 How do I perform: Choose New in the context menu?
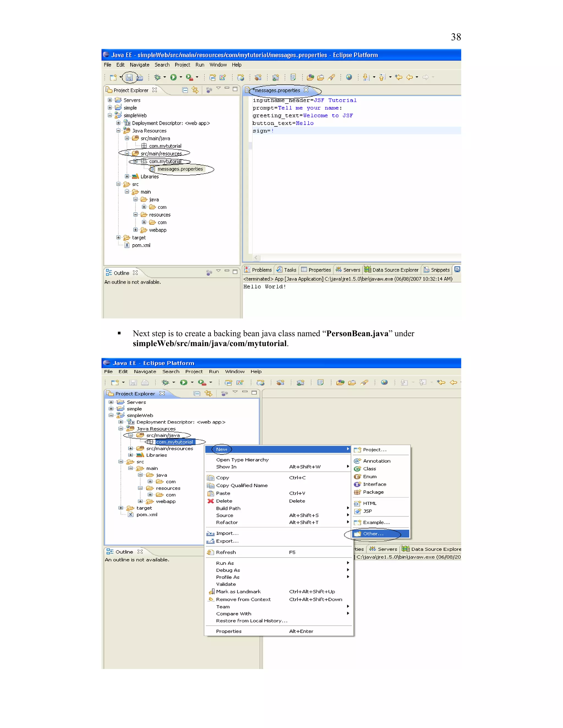(x=277, y=449)
